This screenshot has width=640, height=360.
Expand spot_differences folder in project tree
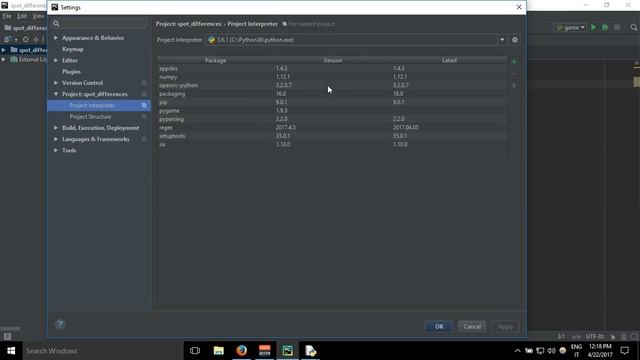coord(4,50)
